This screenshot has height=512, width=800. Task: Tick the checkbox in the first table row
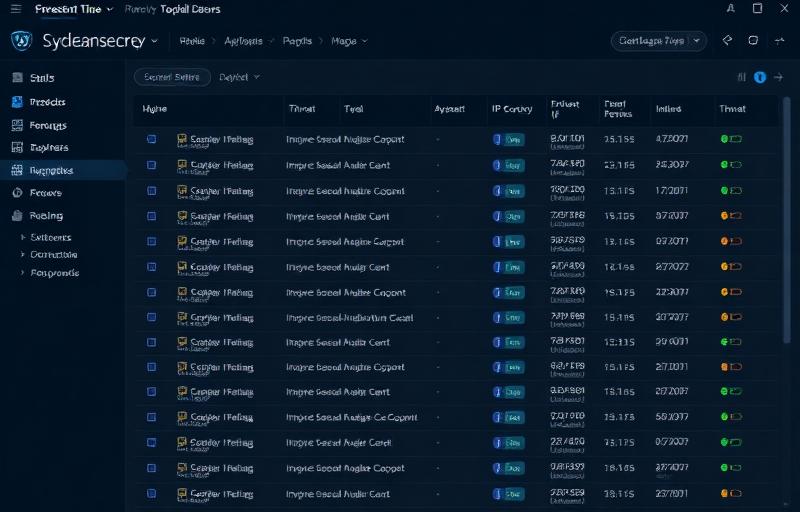151,140
